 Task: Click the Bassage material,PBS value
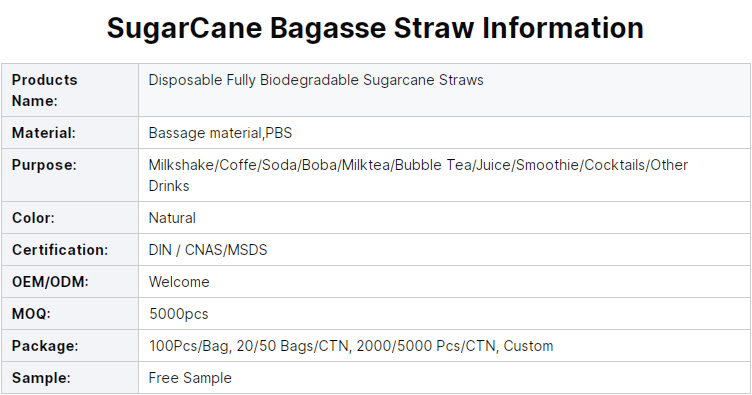(220, 133)
